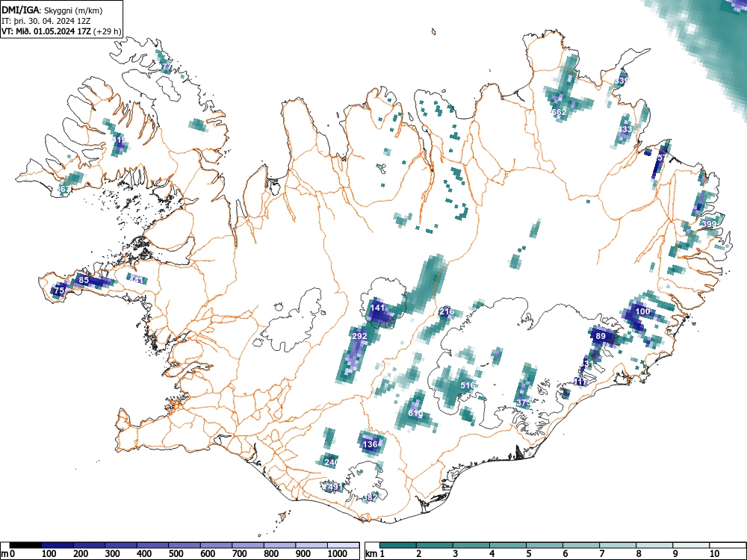The width and height of the screenshot is (747, 560).
Task: Select the '292' value on the map
Action: click(359, 336)
